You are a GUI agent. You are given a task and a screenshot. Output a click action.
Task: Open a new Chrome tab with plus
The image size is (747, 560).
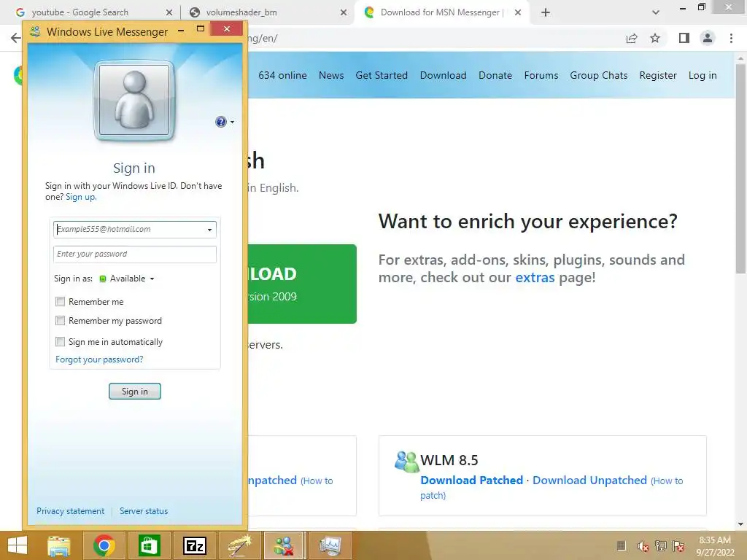[x=546, y=12]
